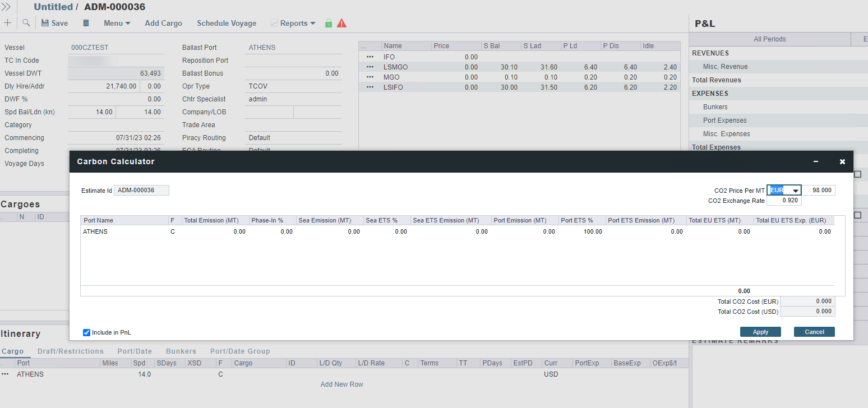The height and width of the screenshot is (408, 868).
Task: Select the All Periods P&L tab
Action: 769,39
